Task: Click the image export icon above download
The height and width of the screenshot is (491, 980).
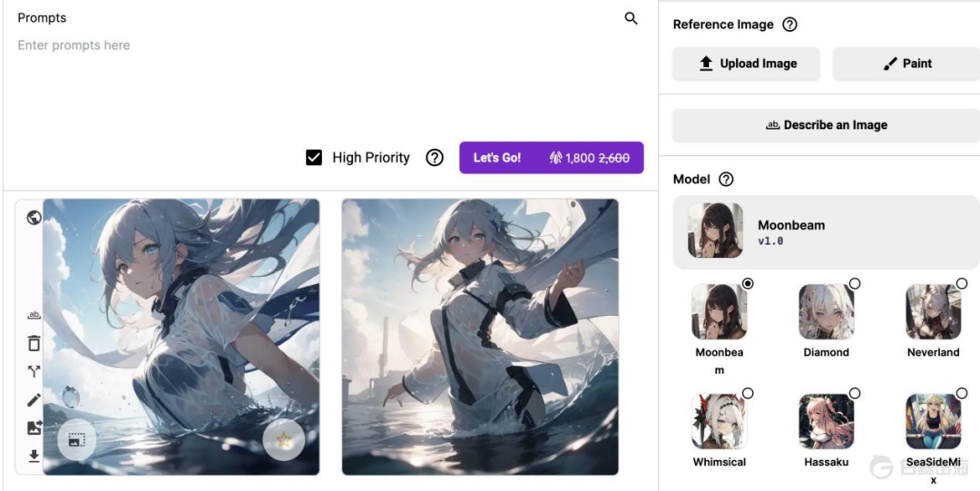Action: tap(34, 427)
